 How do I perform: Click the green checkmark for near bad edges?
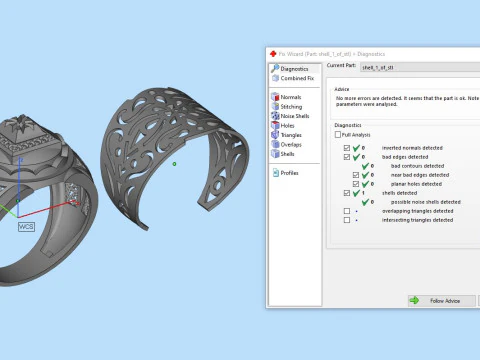click(x=365, y=175)
